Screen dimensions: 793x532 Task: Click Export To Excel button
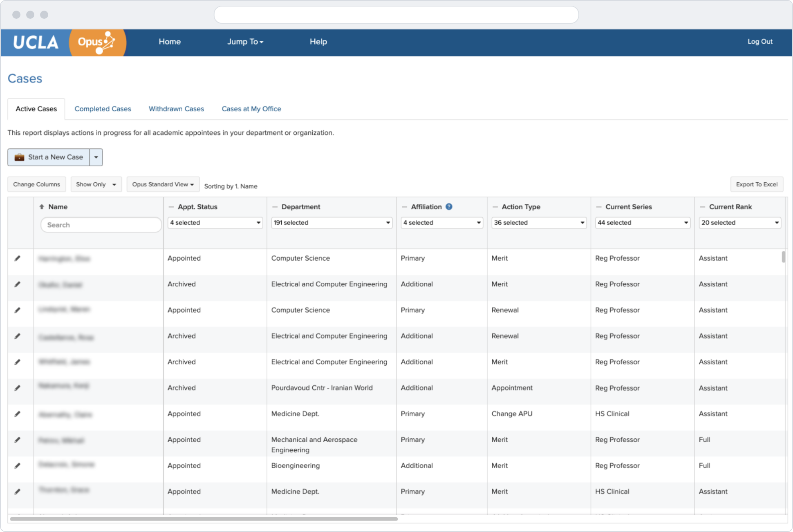[757, 184]
